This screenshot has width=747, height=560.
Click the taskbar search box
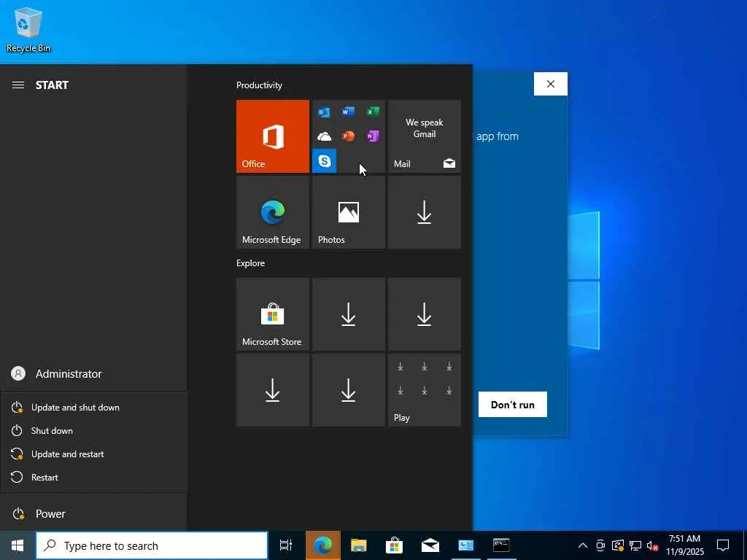(x=152, y=545)
